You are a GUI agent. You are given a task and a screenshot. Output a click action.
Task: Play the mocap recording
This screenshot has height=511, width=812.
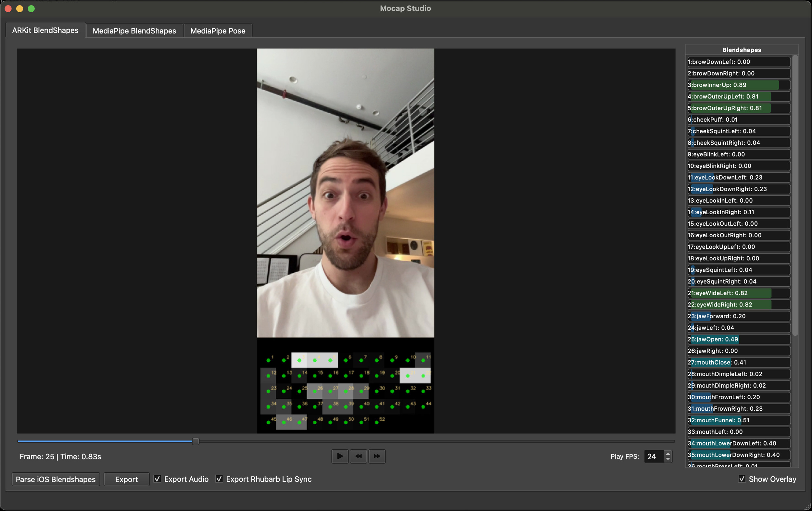339,456
